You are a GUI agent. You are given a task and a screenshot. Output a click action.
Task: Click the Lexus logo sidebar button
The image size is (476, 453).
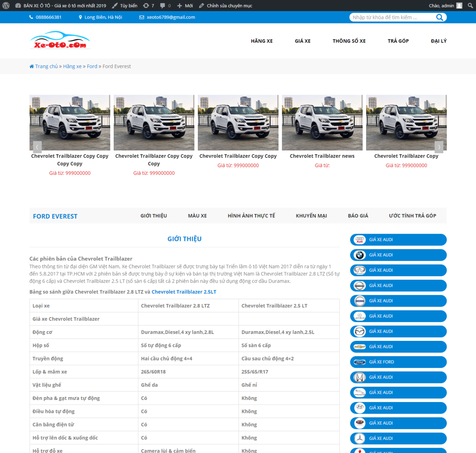click(x=398, y=316)
